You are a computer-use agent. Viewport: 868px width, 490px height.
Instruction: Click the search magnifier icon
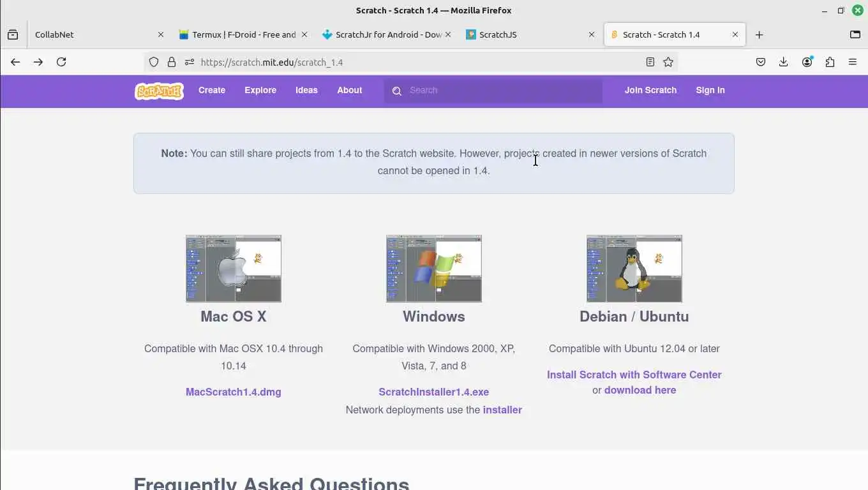pos(396,91)
